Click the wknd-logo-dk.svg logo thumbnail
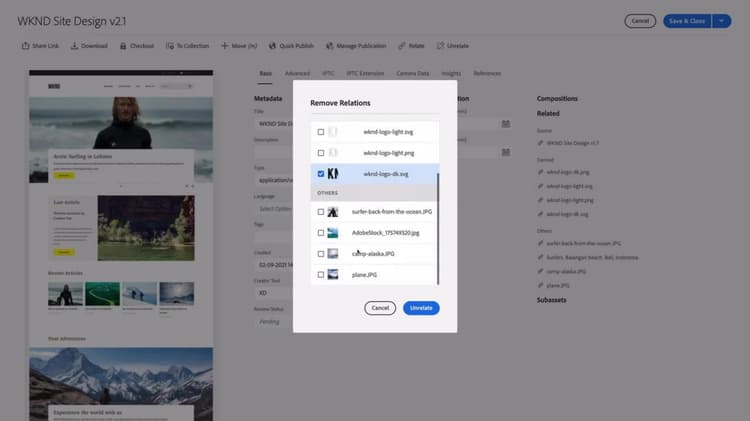750x421 pixels. [333, 174]
